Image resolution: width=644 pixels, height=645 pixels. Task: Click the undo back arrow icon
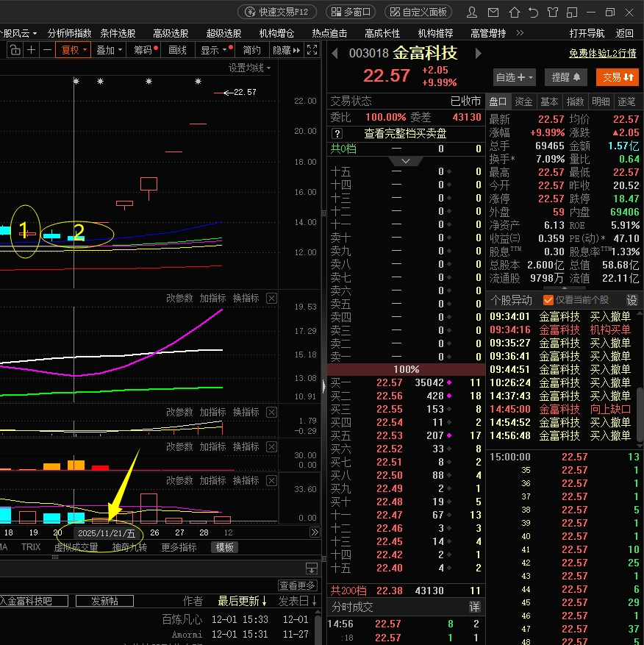click(534, 13)
